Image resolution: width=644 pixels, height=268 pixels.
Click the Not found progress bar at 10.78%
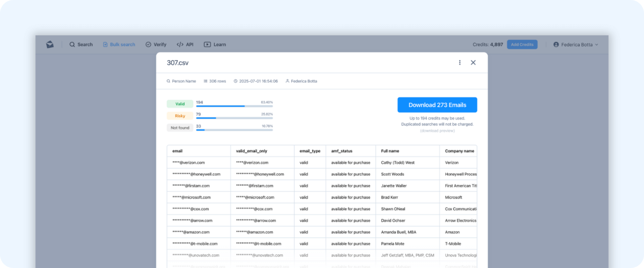234,130
